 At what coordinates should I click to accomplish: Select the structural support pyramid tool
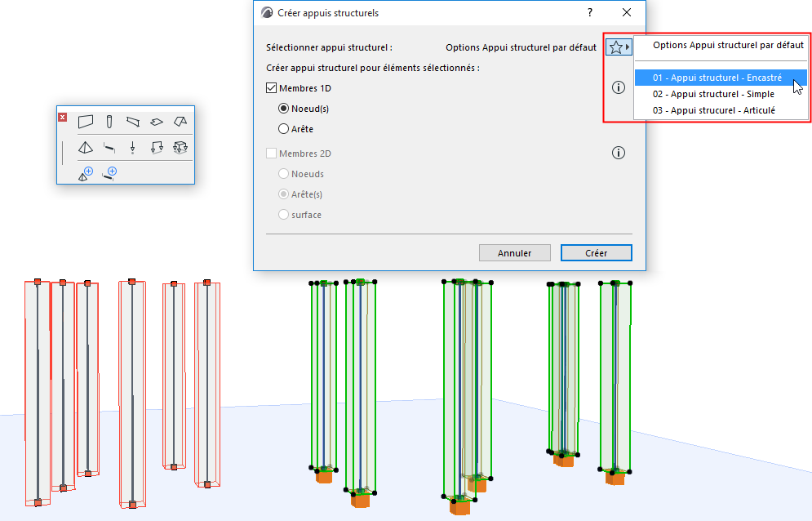tap(86, 148)
